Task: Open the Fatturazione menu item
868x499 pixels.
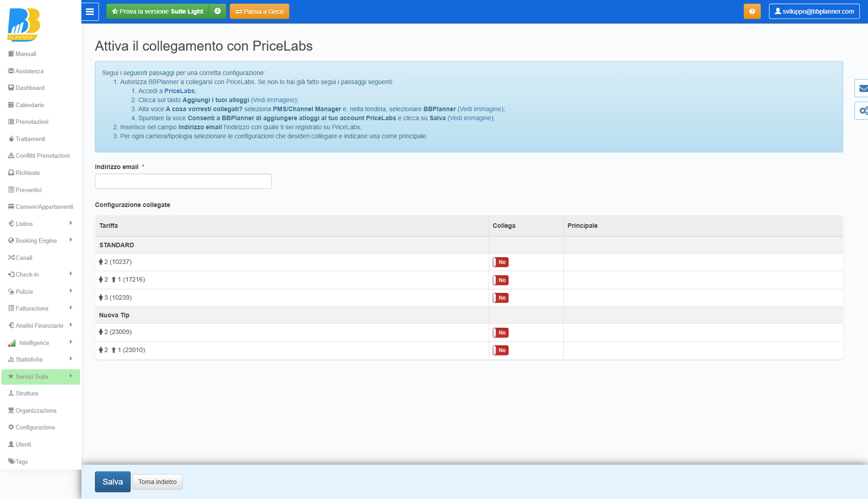Action: pyautogui.click(x=41, y=308)
